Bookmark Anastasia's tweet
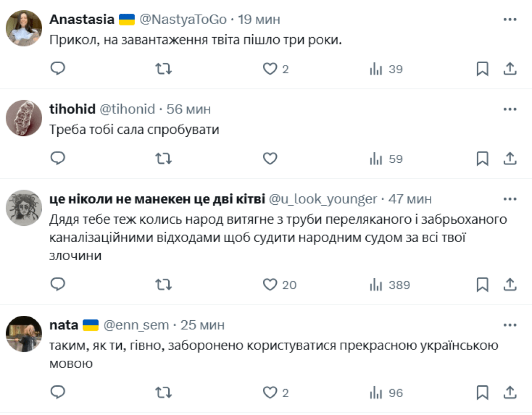Viewport: 532px width, 415px height. 483,69
